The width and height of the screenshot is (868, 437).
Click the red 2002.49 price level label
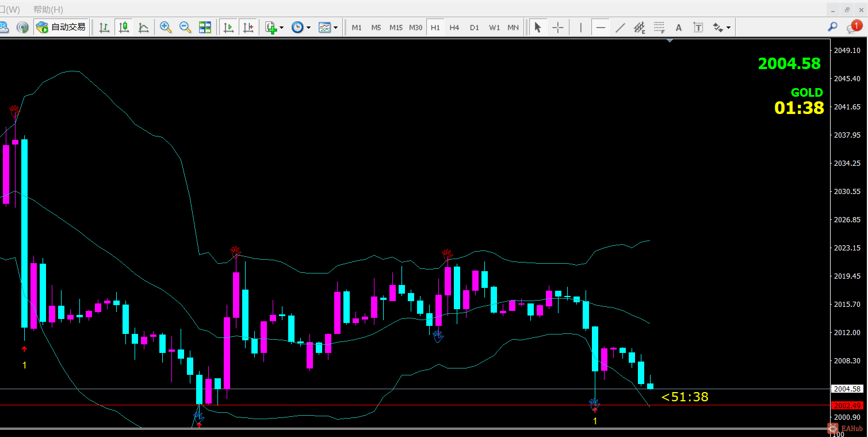848,405
